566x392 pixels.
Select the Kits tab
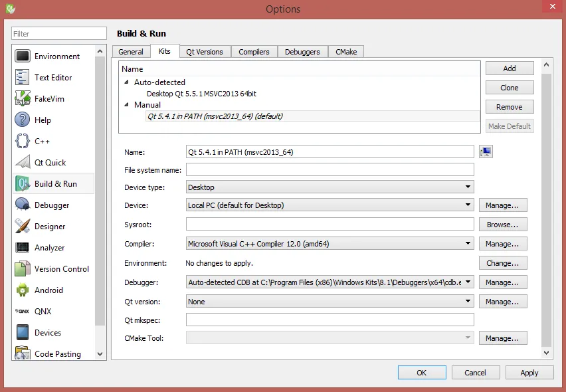tap(165, 51)
